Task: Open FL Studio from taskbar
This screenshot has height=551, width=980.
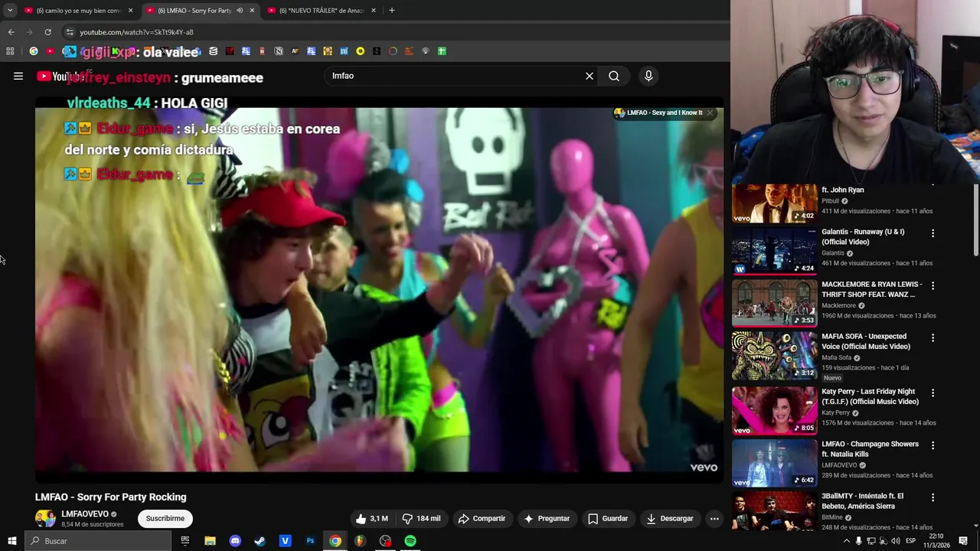Action: coord(360,541)
